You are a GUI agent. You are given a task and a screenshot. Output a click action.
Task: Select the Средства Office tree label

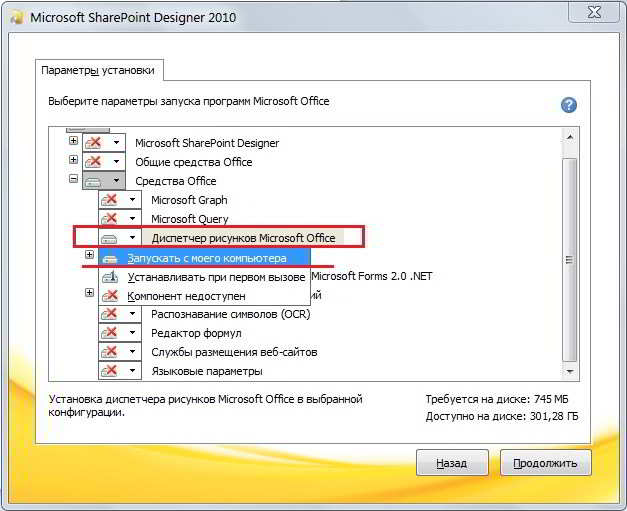tap(176, 181)
